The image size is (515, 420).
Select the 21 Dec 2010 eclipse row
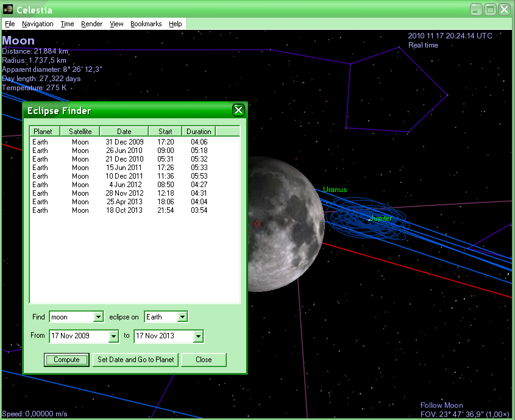pos(124,159)
